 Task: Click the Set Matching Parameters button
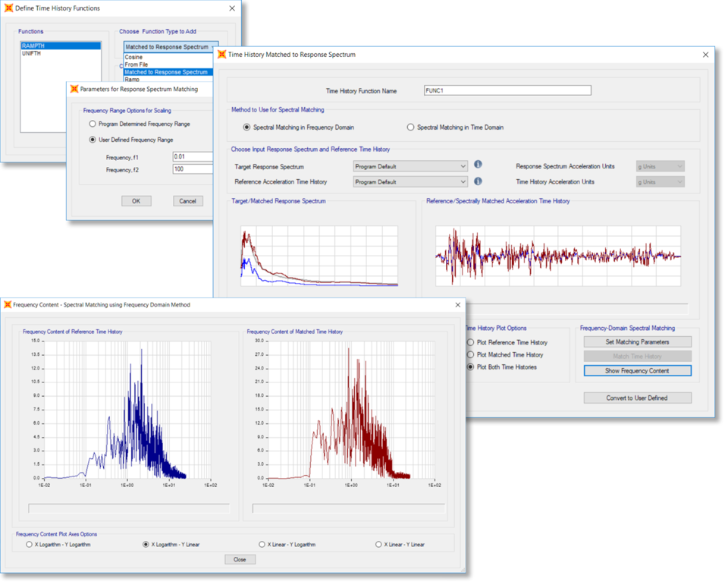point(637,342)
